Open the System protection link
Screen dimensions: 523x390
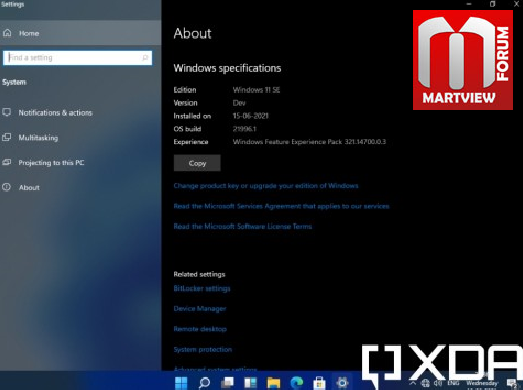pos(203,350)
